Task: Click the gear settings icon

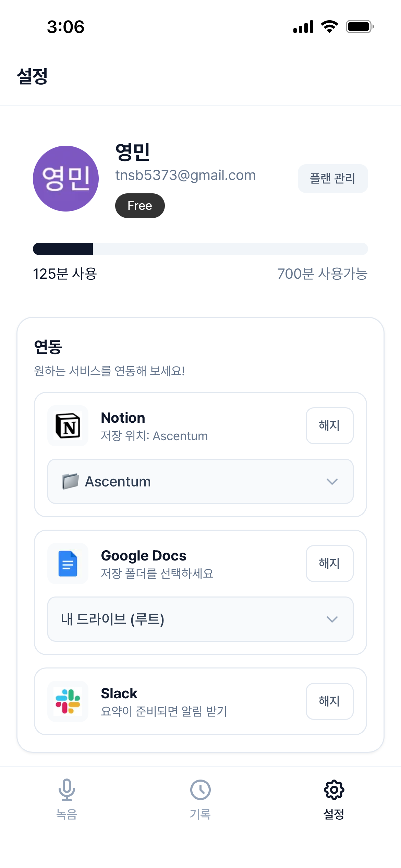Action: pos(334,790)
